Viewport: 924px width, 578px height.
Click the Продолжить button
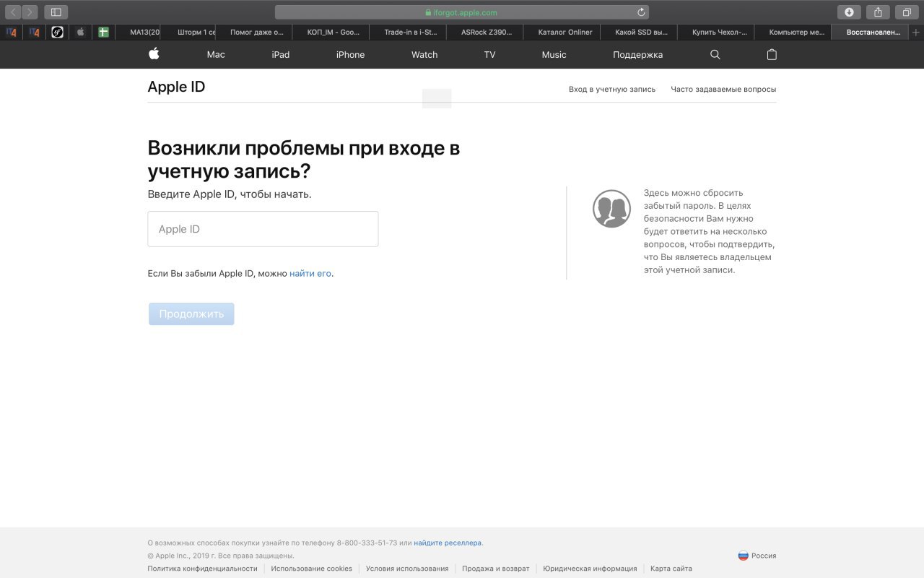(x=191, y=314)
